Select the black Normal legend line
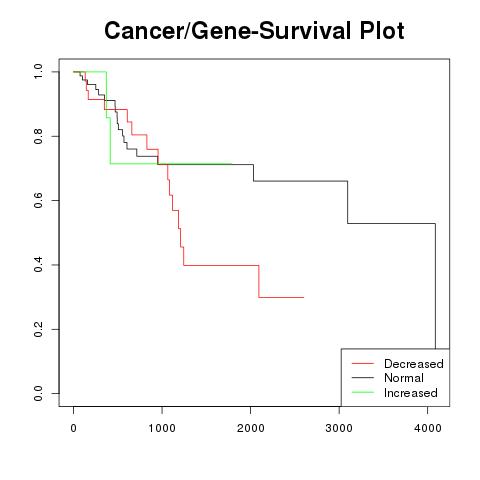The width and height of the screenshot is (480, 480). 363,378
